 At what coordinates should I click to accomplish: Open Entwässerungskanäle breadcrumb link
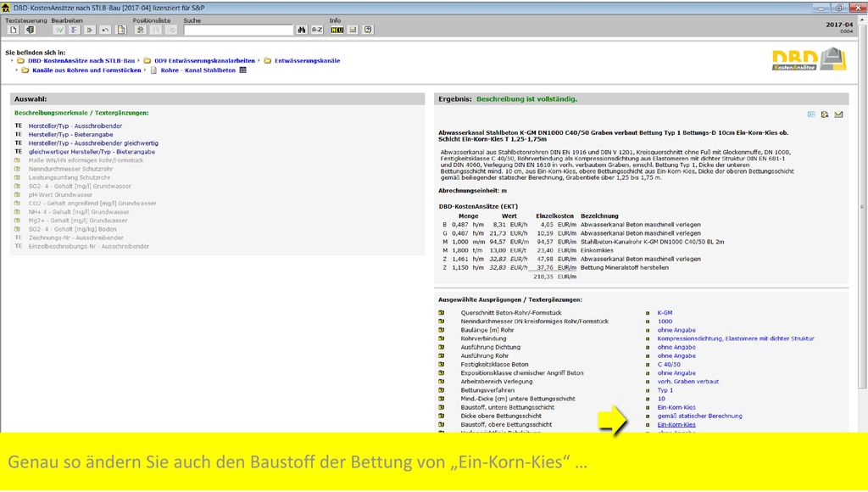point(307,61)
